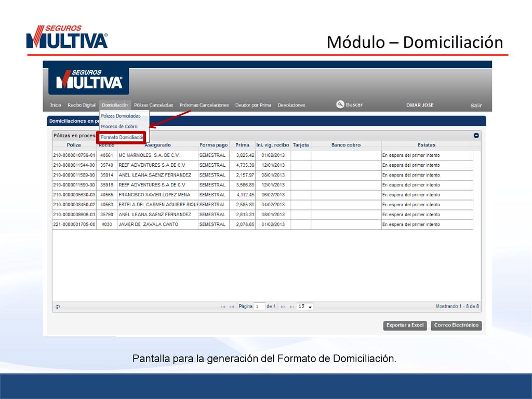Image resolution: width=532 pixels, height=399 pixels.
Task: Click the Seguros Multiva logo in app header
Action: click(x=89, y=81)
